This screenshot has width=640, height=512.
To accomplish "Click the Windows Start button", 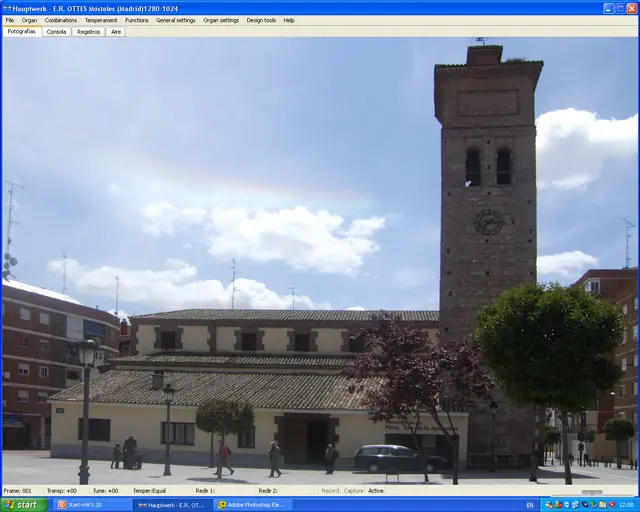I will coord(25,505).
